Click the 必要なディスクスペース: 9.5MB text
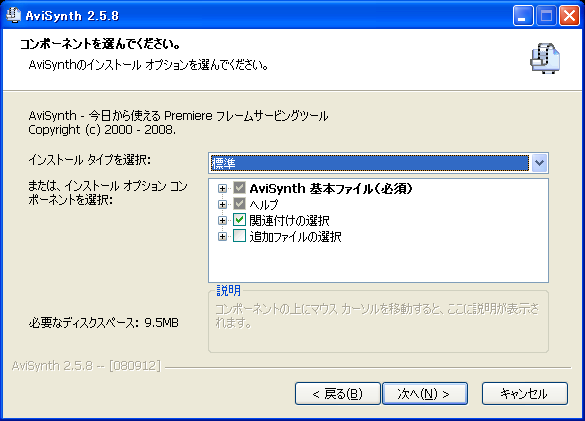Image resolution: width=585 pixels, height=421 pixels. point(104,322)
